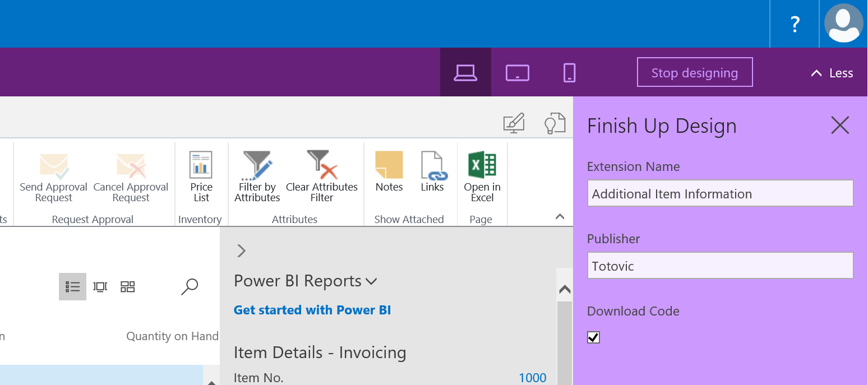868x385 pixels.
Task: Edit the Extension Name field
Action: pyautogui.click(x=721, y=193)
